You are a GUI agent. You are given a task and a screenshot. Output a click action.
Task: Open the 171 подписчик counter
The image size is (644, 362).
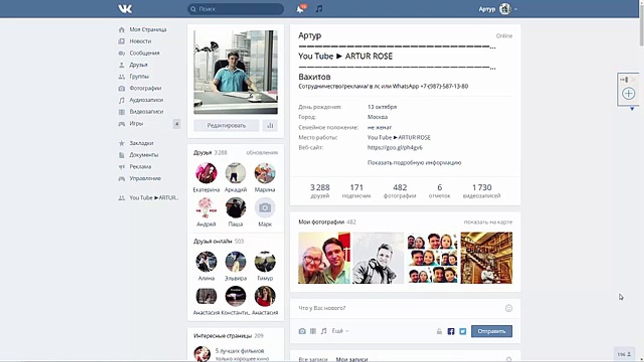(x=356, y=191)
